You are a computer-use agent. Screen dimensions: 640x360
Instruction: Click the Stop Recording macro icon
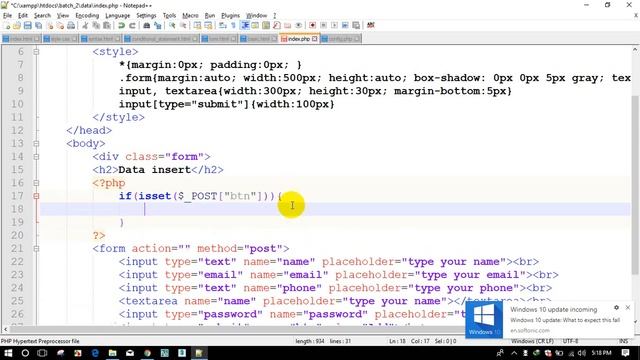pyautogui.click(x=324, y=25)
